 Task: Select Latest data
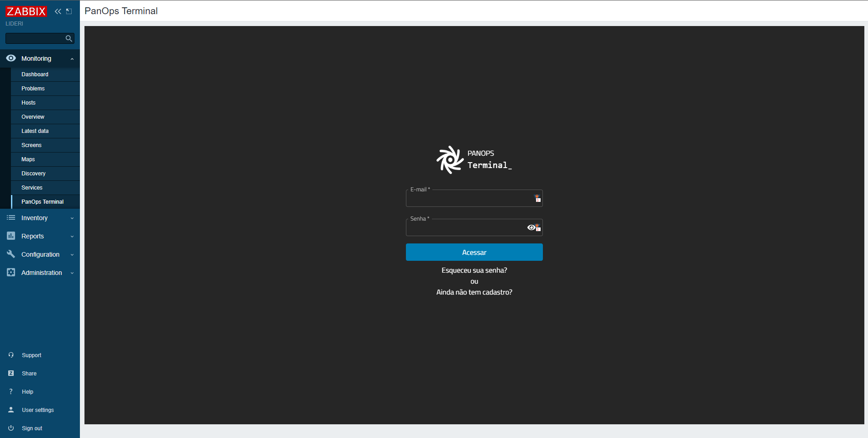[x=45, y=131]
